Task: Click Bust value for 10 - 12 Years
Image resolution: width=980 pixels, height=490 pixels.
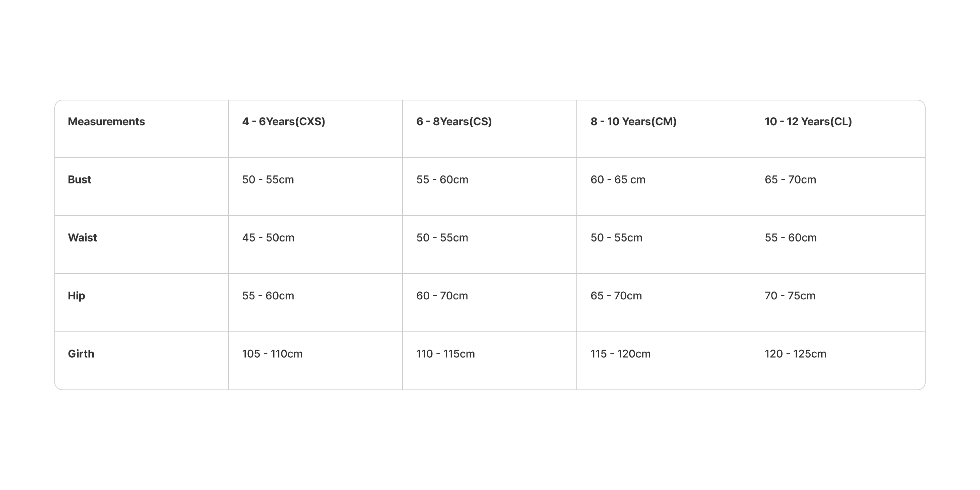Action: tap(790, 179)
